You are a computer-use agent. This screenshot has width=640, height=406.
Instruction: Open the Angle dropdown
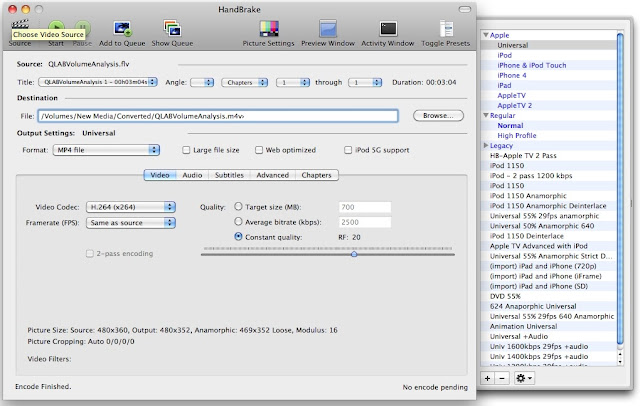point(202,82)
